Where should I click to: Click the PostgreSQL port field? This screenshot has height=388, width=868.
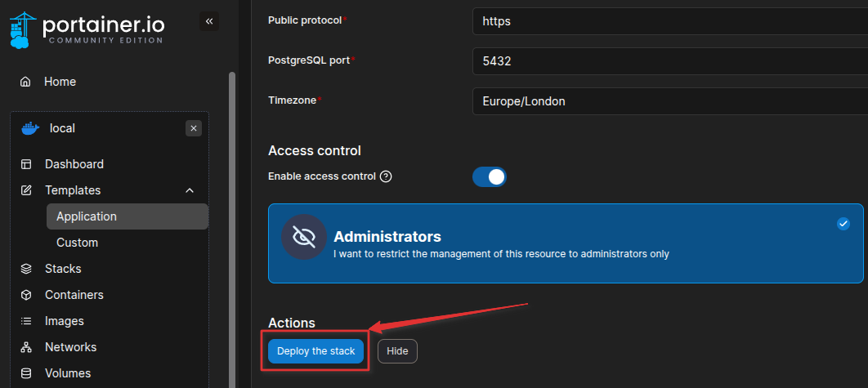(670, 61)
